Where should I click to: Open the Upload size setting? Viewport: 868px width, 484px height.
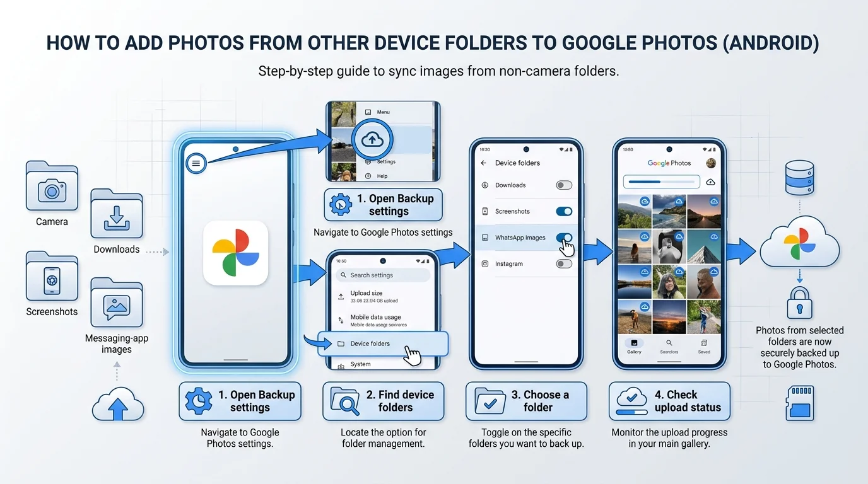click(x=384, y=296)
